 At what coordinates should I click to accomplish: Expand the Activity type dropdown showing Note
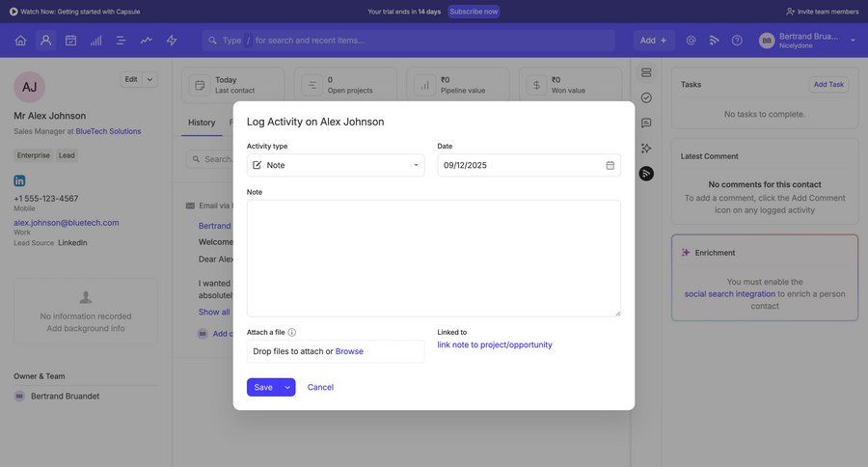coord(335,165)
